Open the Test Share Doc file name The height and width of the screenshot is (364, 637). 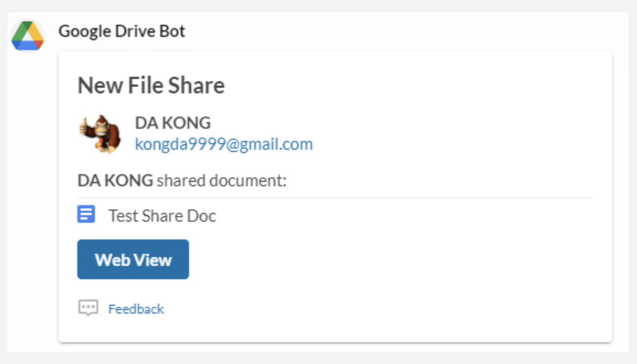pos(162,216)
